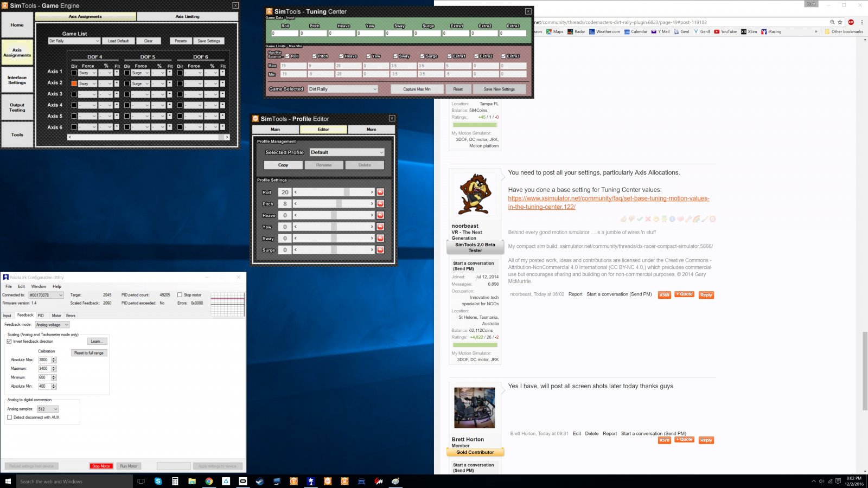868x488 pixels.
Task: Uncheck Pitch in Tuning Center limits
Action: (x=315, y=56)
